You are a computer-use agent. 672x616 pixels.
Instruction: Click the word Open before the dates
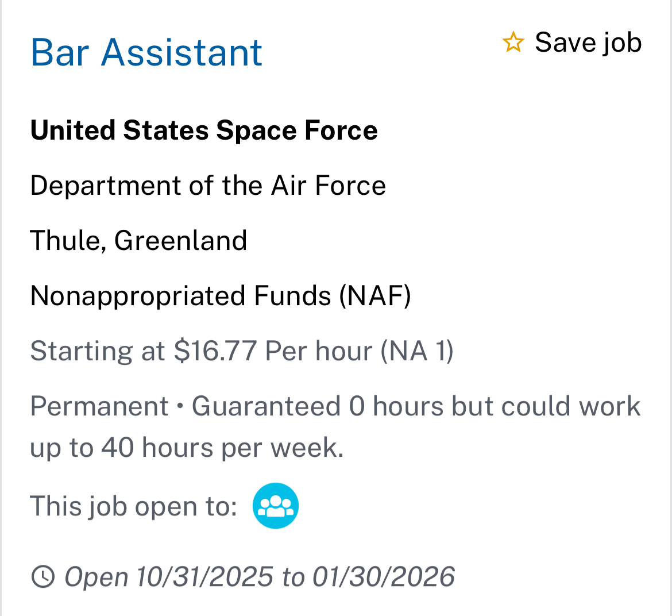[96, 576]
